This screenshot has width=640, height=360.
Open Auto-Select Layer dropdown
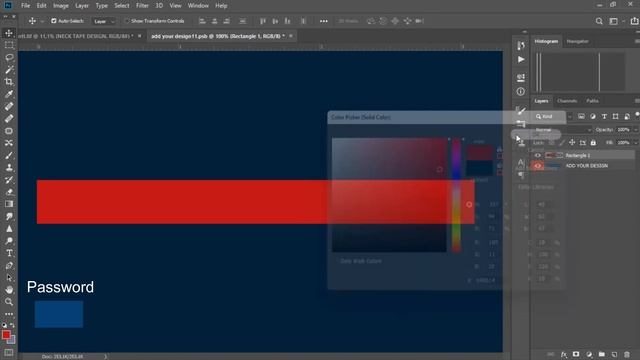[104, 21]
